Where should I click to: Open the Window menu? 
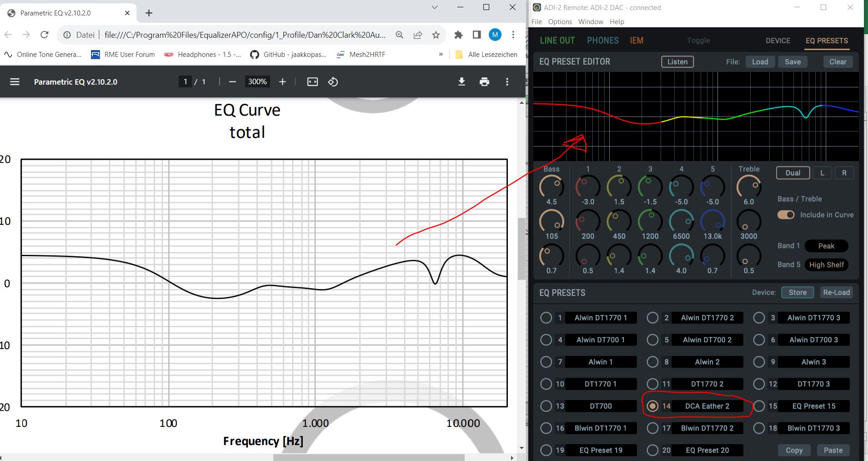[x=591, y=22]
